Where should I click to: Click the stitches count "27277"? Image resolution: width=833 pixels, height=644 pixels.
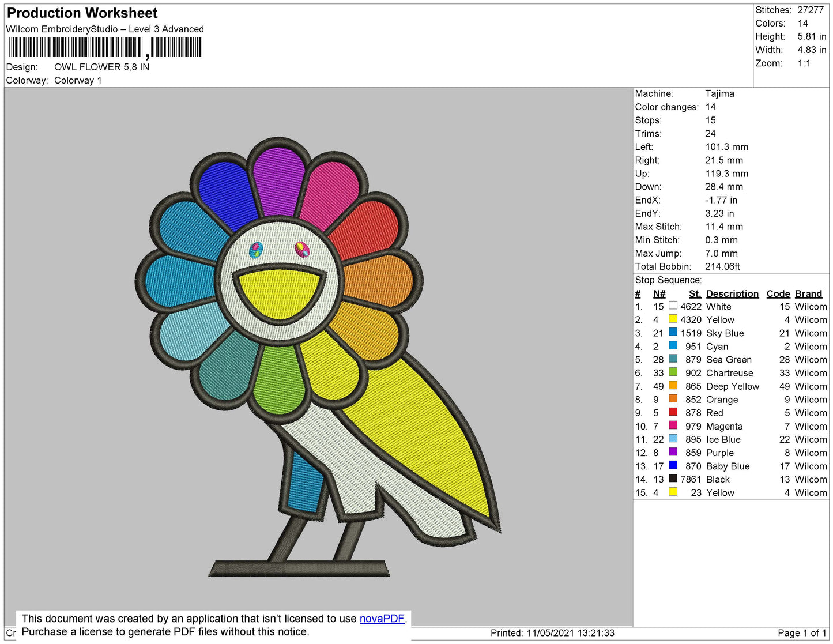point(811,10)
